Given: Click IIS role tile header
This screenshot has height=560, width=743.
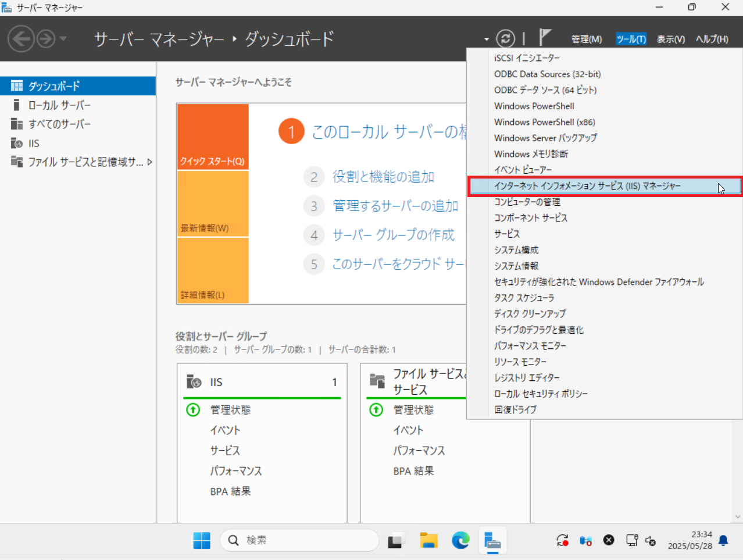Looking at the screenshot, I should (262, 382).
